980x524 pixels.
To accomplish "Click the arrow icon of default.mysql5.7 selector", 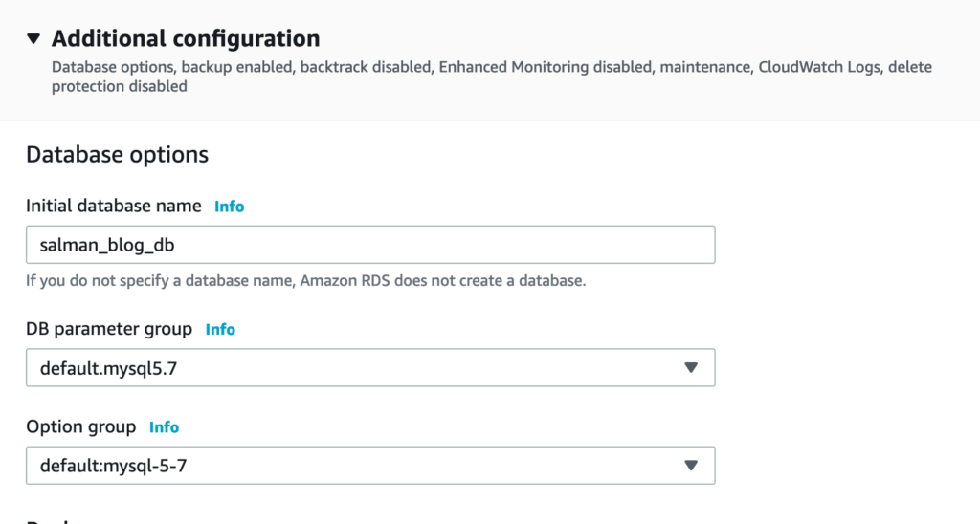I will [x=691, y=368].
